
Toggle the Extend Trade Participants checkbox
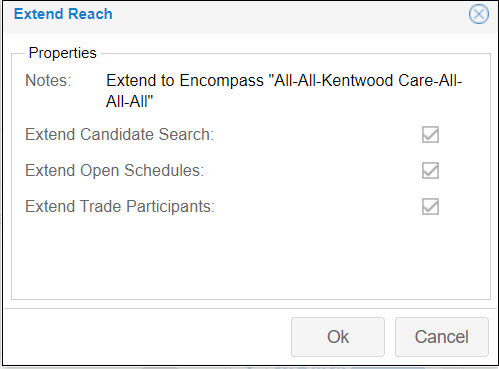click(x=430, y=207)
